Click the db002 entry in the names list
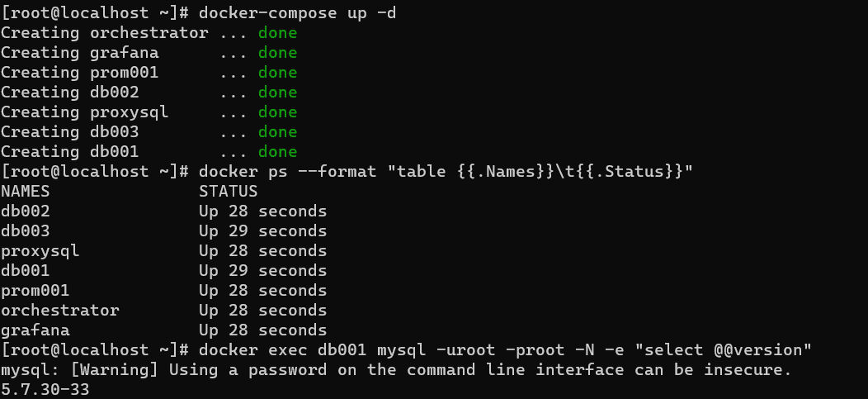 tap(25, 211)
